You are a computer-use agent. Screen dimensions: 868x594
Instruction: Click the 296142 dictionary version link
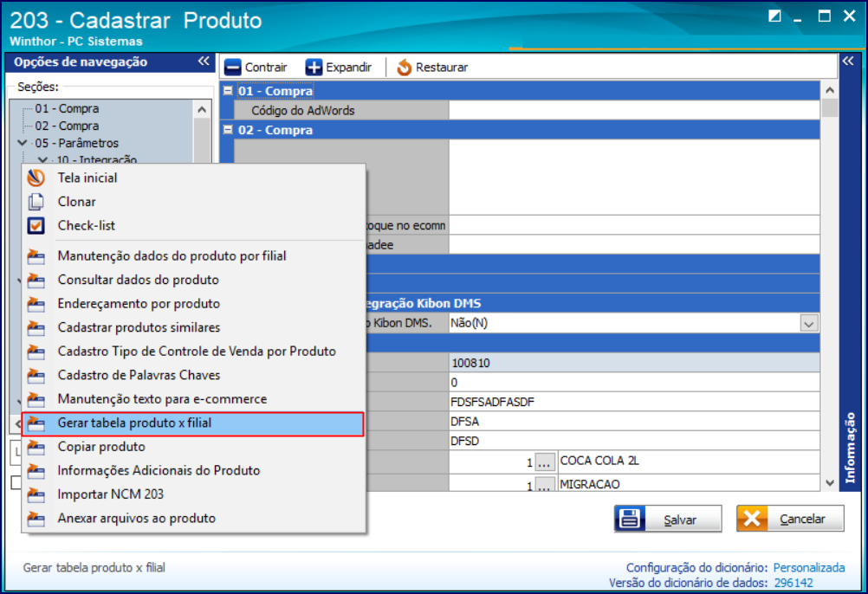(794, 583)
